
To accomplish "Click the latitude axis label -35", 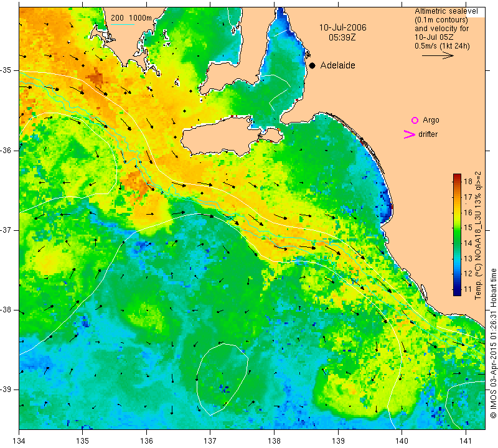I will tap(6, 70).
